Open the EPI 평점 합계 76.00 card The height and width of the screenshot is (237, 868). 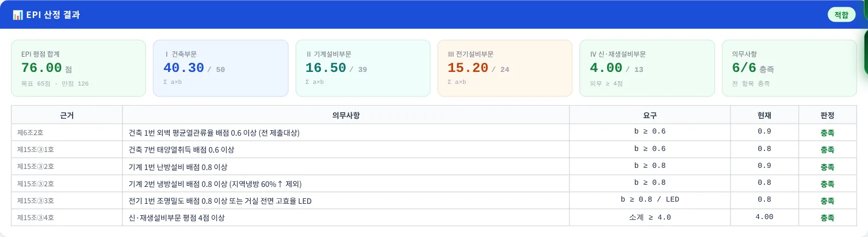79,68
